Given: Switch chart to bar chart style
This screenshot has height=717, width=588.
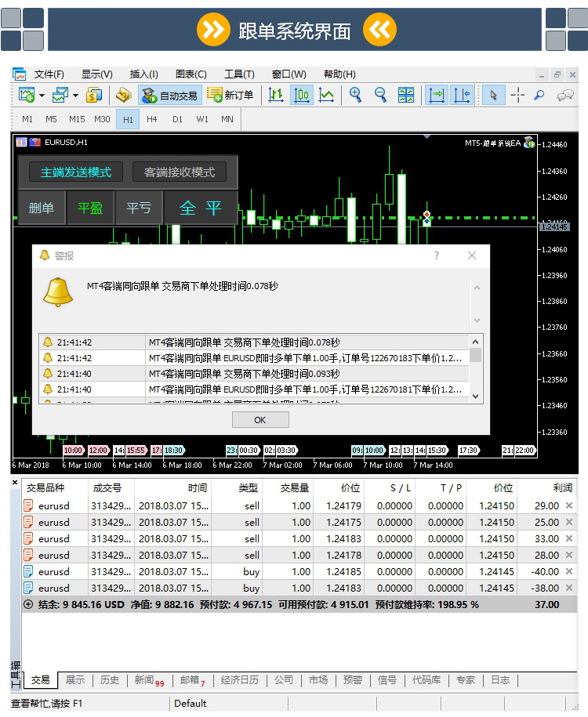Looking at the screenshot, I should 275,95.
